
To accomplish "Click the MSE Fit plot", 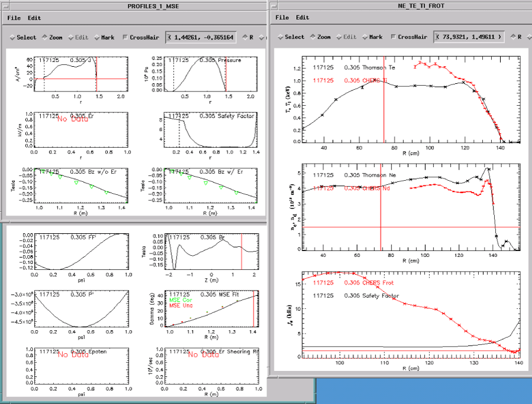I will click(x=211, y=308).
